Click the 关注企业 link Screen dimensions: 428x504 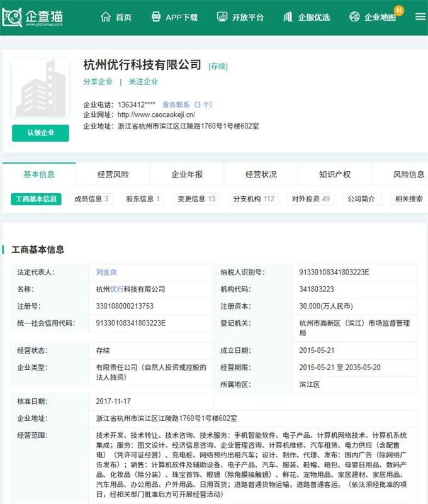143,82
